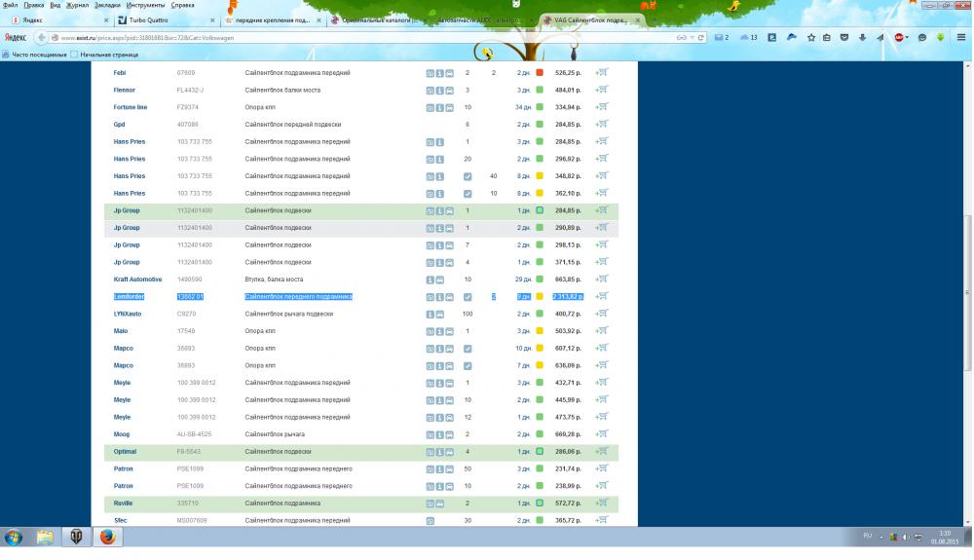Open Windows Start menu
The image size is (974, 560).
[15, 537]
